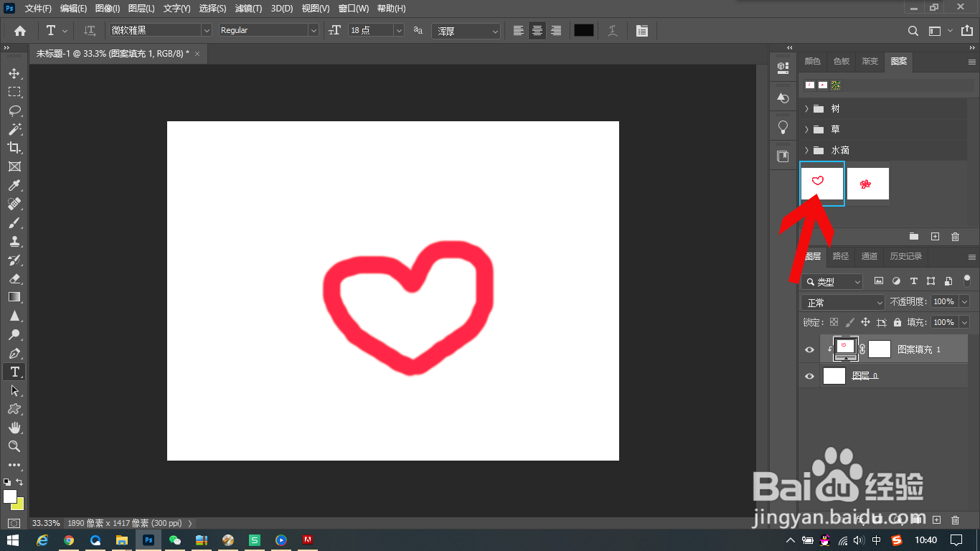Select the Move tool

coord(14,73)
